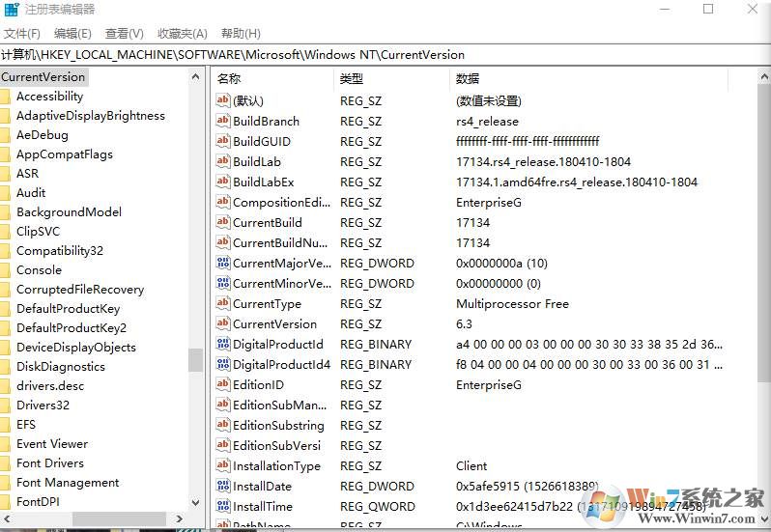Click the string icon beside EditionSubstring
The image size is (771, 532).
click(x=223, y=425)
